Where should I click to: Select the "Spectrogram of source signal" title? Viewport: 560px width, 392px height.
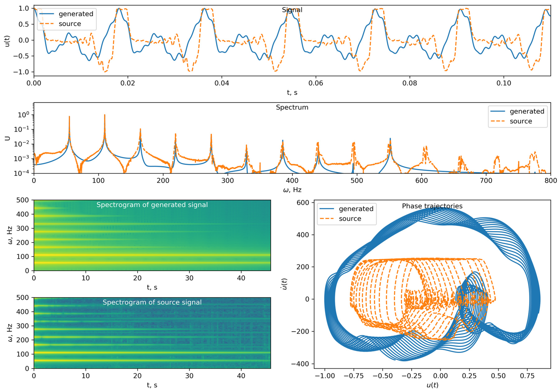coord(152,302)
